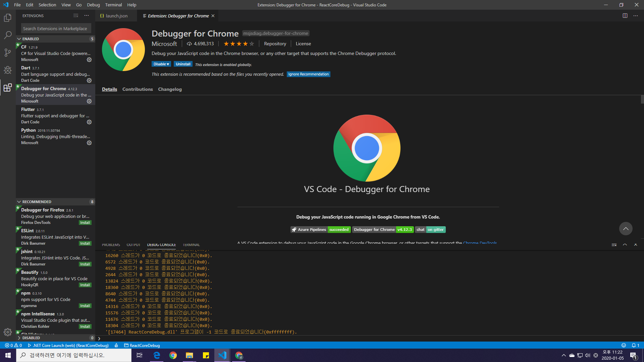Clear the debug console output
This screenshot has width=644, height=362.
tap(614, 245)
